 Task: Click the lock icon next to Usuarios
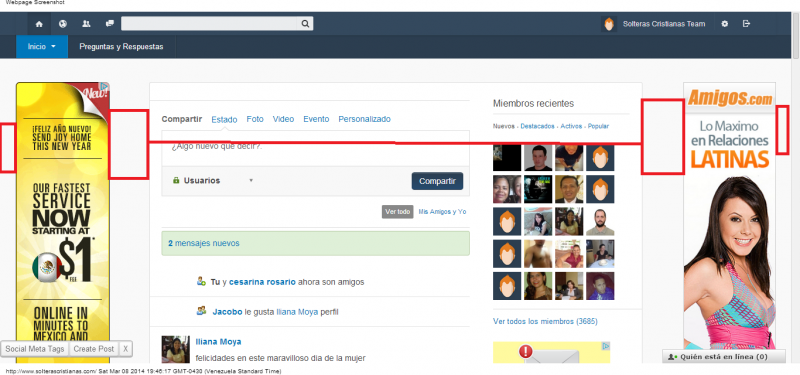point(176,181)
